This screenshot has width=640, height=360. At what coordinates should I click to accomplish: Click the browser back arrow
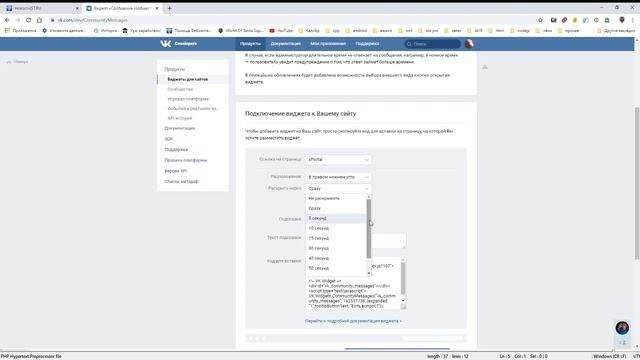tap(7, 20)
